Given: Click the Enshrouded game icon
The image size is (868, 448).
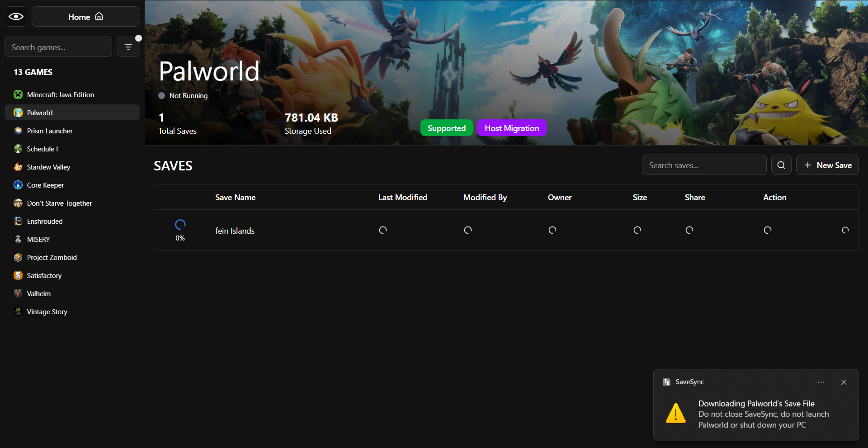Looking at the screenshot, I should pyautogui.click(x=18, y=221).
